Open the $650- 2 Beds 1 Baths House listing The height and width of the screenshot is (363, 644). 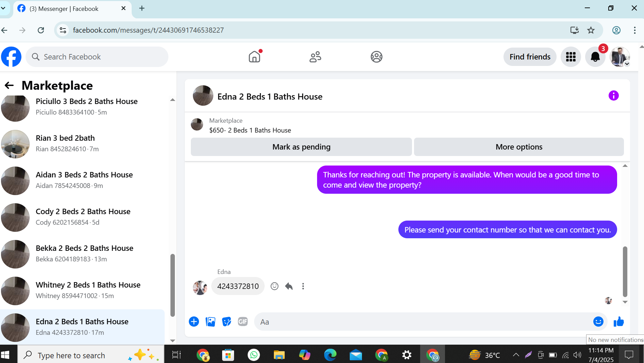pyautogui.click(x=250, y=130)
